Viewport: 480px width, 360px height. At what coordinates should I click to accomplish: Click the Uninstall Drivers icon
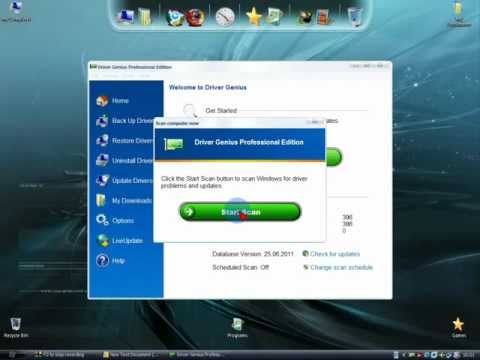pyautogui.click(x=102, y=161)
